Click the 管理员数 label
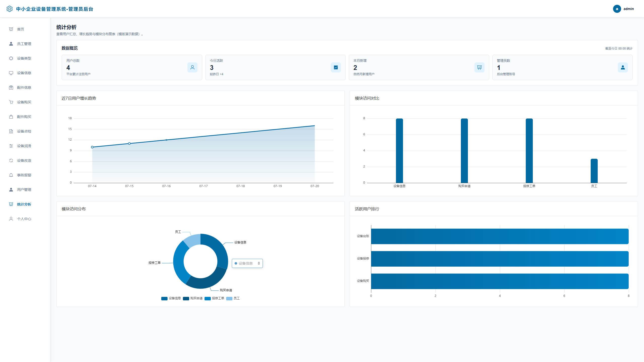Screen dimensions: 644x362 (503, 61)
